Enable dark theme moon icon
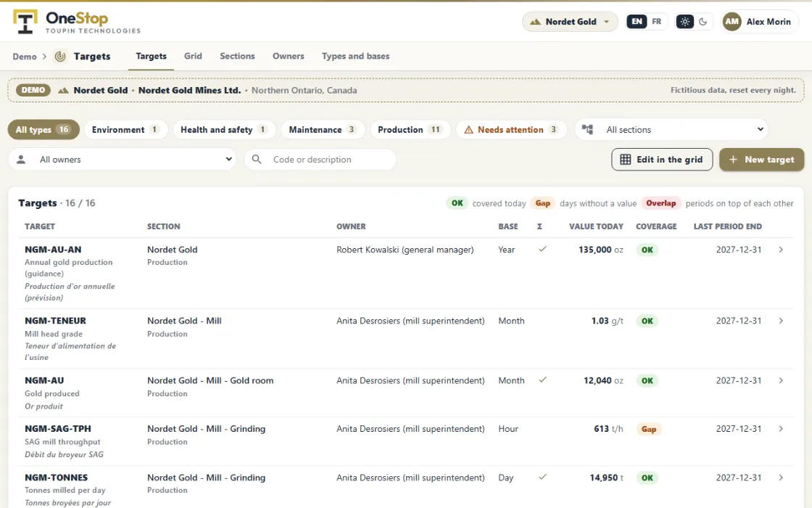Viewport: 812px width, 508px height. tap(703, 22)
